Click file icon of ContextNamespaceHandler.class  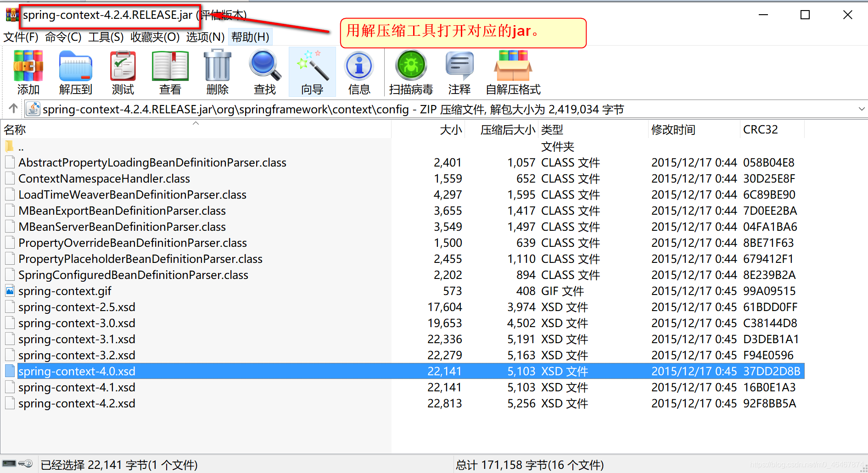(x=10, y=178)
